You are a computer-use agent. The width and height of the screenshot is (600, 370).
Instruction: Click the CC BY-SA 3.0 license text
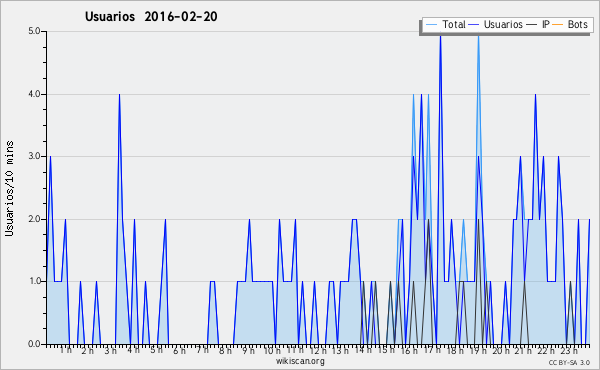coord(569,363)
